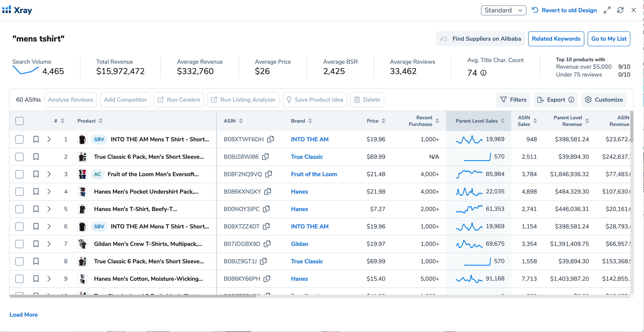Export the product table

tap(556, 100)
